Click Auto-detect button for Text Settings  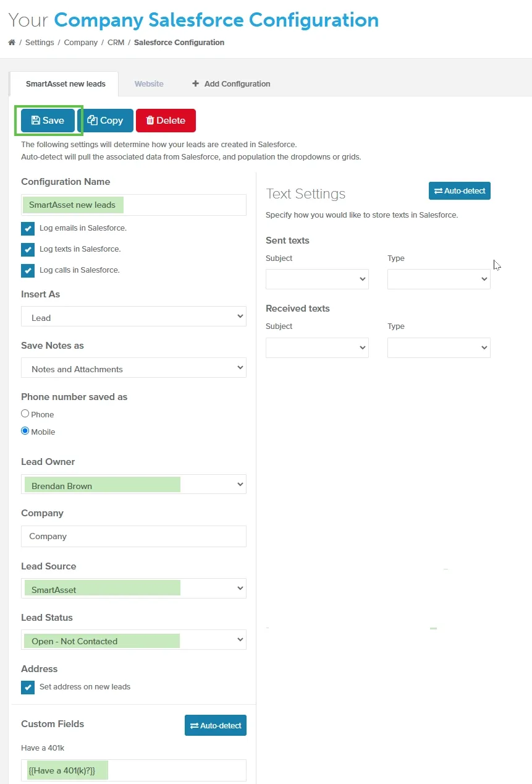point(460,190)
